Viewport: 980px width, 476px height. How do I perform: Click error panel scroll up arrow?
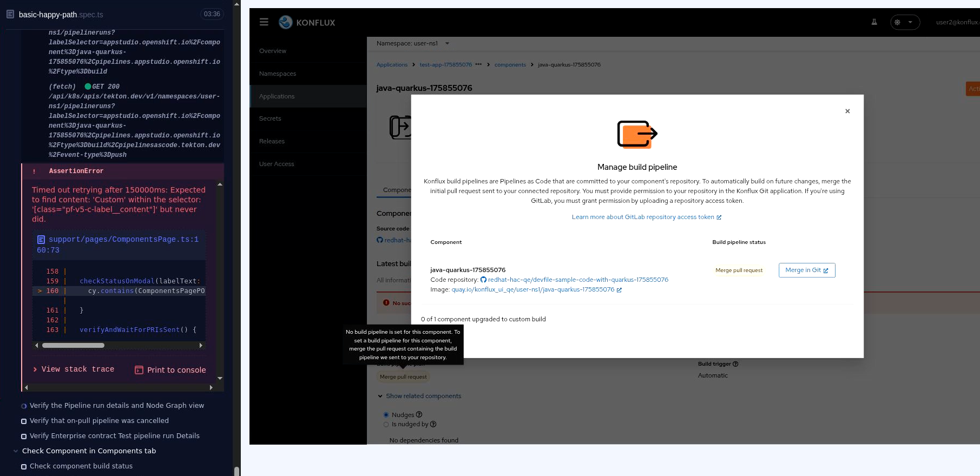pyautogui.click(x=220, y=184)
